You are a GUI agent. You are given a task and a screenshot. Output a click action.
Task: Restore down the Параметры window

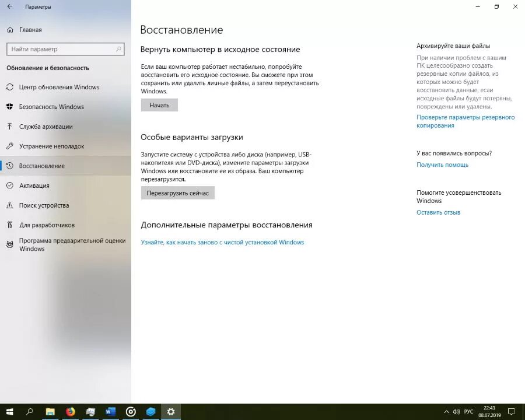(x=496, y=6)
